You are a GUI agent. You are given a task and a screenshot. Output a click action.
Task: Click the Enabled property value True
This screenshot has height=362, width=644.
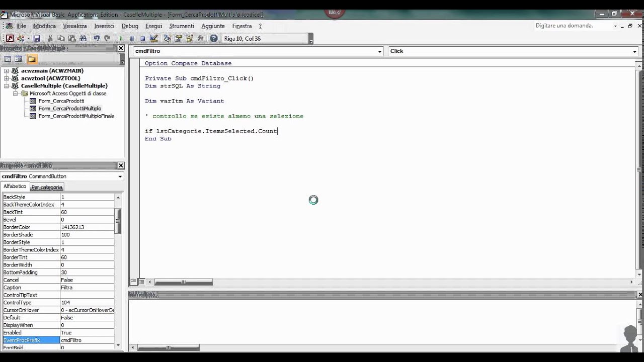87,333
